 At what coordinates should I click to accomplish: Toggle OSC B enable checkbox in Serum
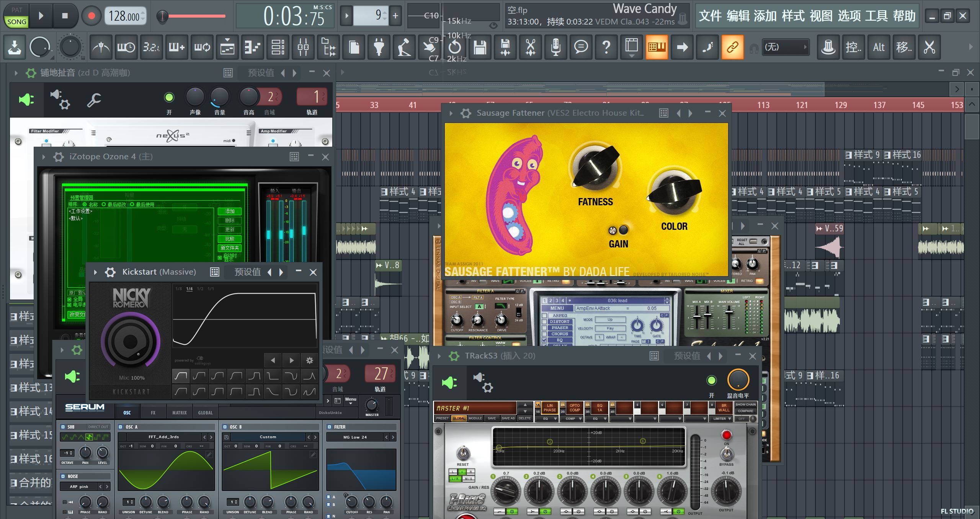[x=225, y=427]
